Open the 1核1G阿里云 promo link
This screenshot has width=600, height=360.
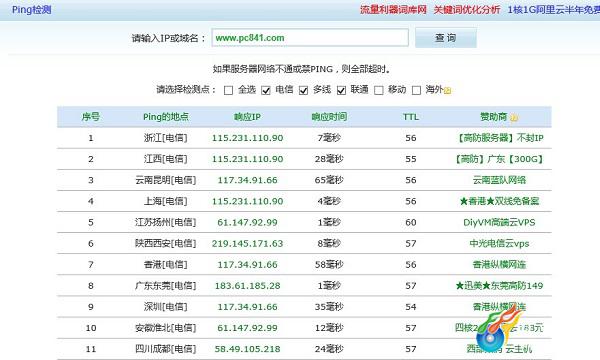554,10
